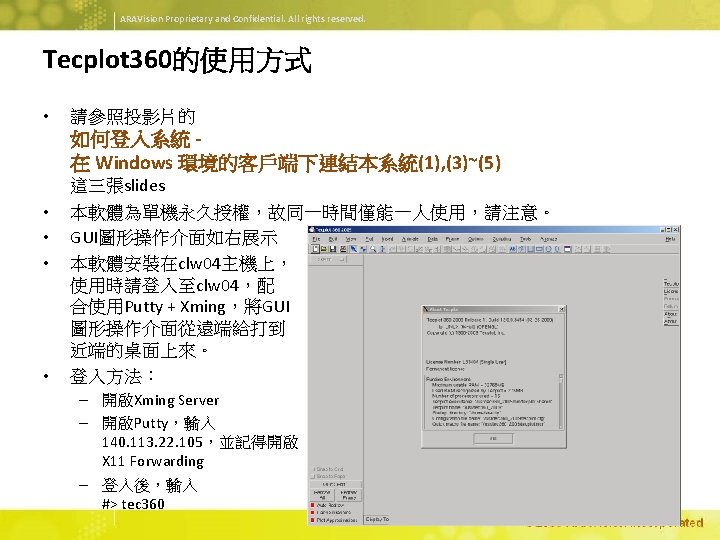
Task: Select the Translate tool icon
Action: (382, 249)
